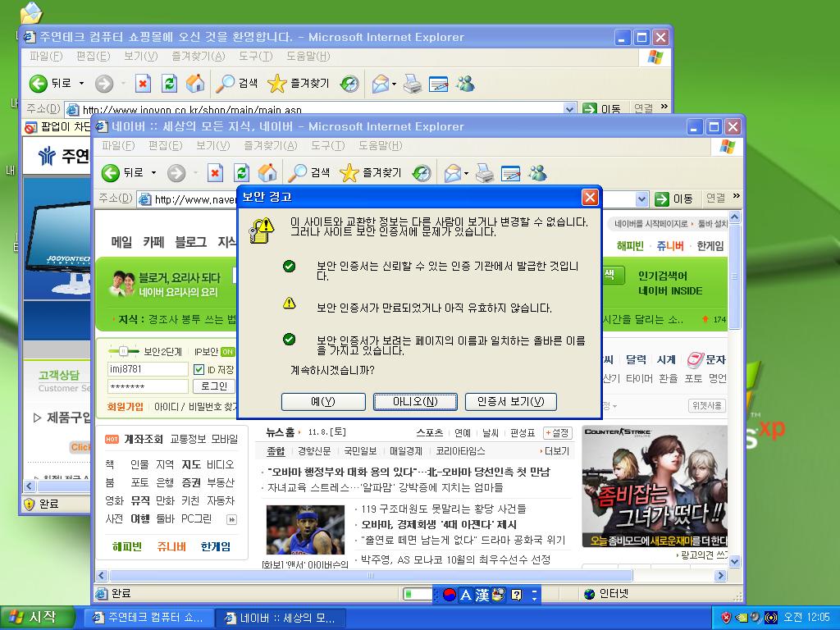Viewport: 840px width, 630px height.
Task: Click the Print icon in the 주연테크 window
Action: pos(413,83)
